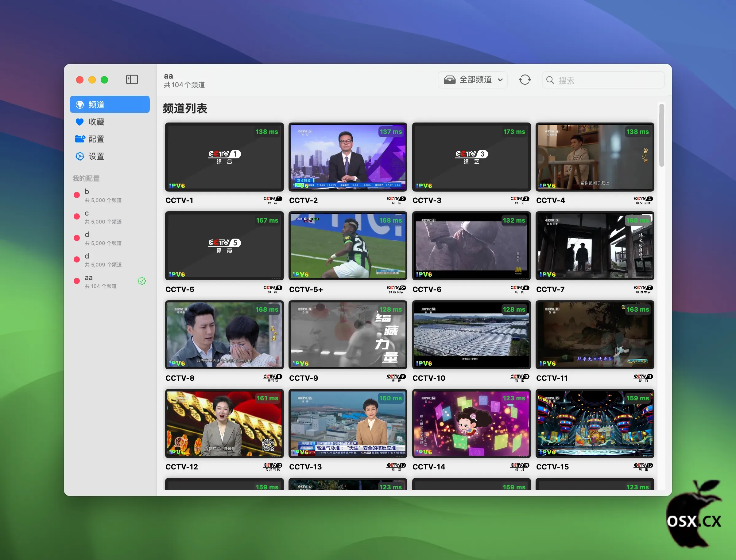Click the CCTV 7 logo icon beside CCTV-7
Image resolution: width=736 pixels, height=560 pixels.
643,289
